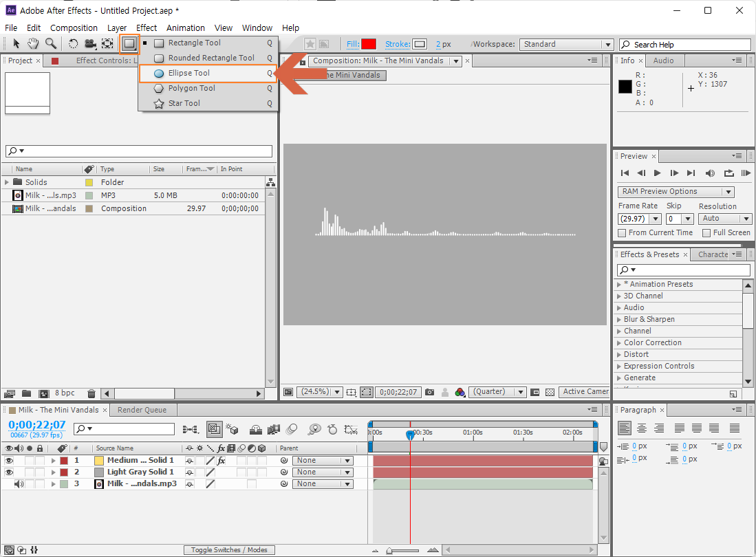Open magnification ratio (24.5%) dropdown

tap(319, 392)
